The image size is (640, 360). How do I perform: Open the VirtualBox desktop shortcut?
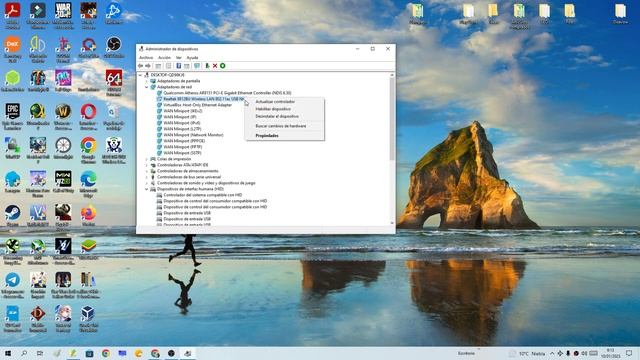[88, 318]
